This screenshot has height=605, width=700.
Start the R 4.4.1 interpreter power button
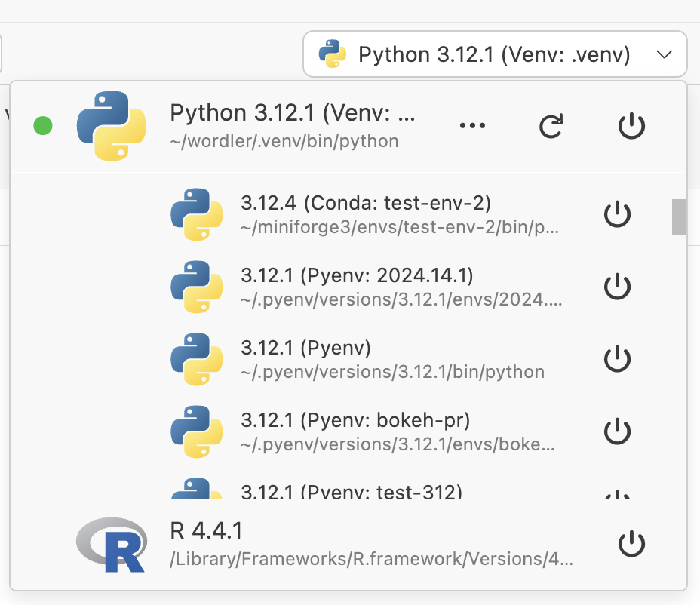pyautogui.click(x=631, y=544)
